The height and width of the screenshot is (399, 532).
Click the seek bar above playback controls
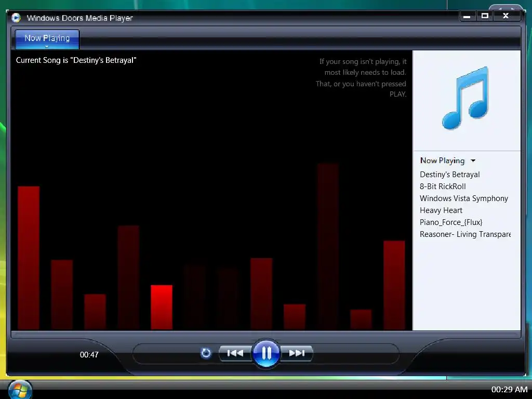(265, 335)
